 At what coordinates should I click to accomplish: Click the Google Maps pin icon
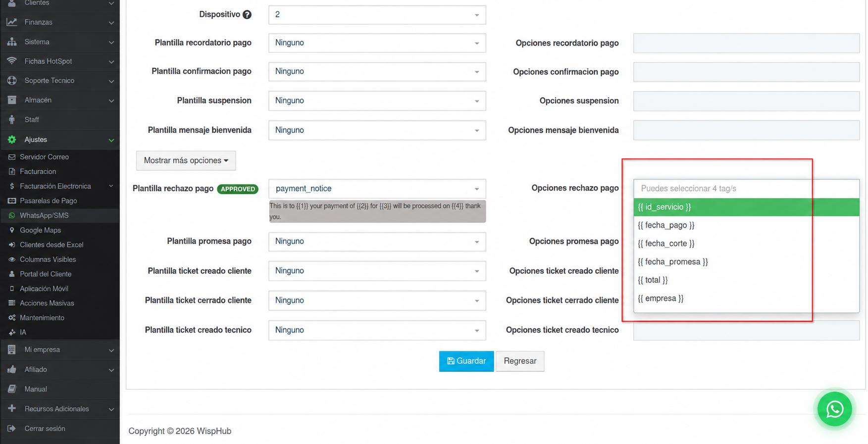coord(12,230)
